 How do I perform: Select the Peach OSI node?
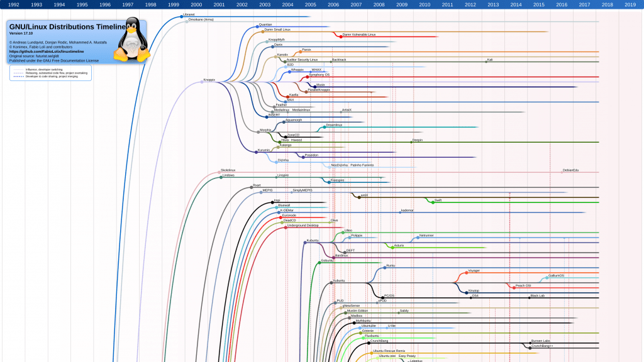click(x=522, y=286)
